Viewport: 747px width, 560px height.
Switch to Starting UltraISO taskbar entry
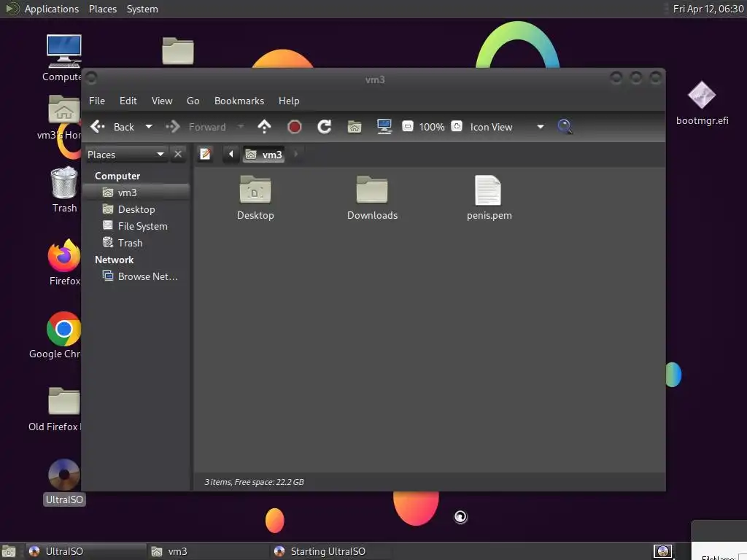(x=332, y=551)
